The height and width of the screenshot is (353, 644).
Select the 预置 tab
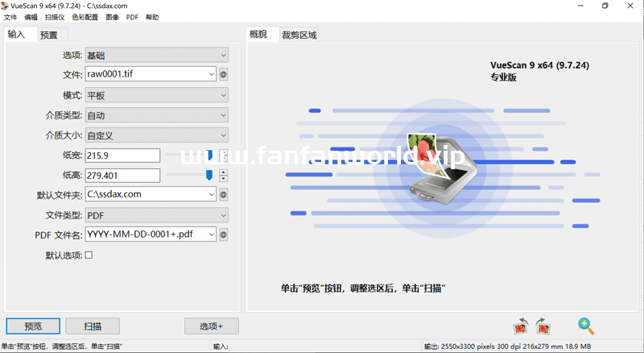(50, 35)
